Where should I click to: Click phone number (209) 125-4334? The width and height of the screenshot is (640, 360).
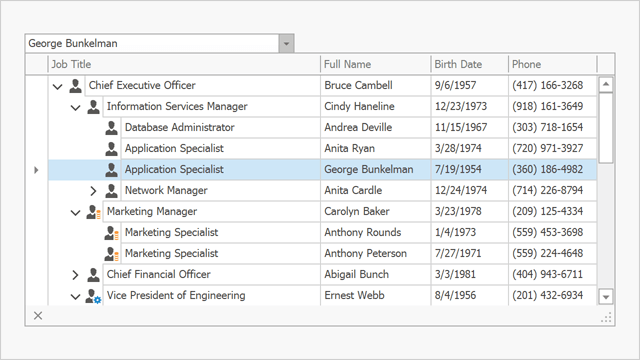tap(547, 211)
